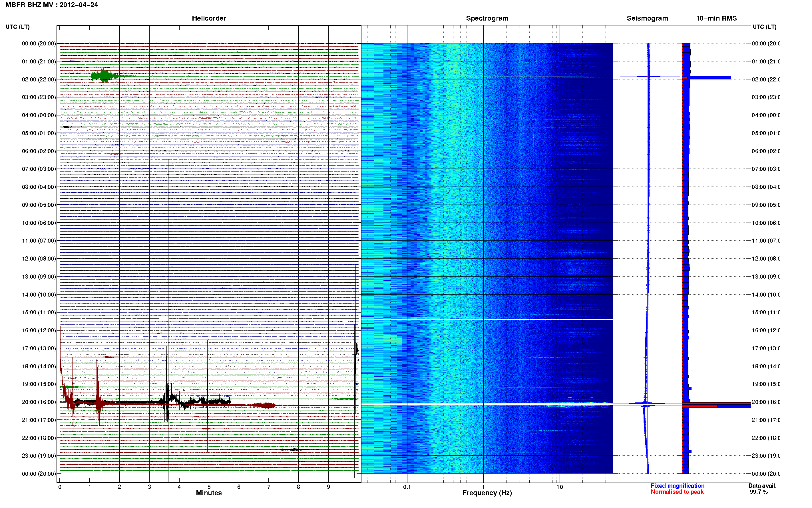The image size is (812, 508).
Task: Click the left 02:00 (22:00) time label
Action: click(x=39, y=79)
